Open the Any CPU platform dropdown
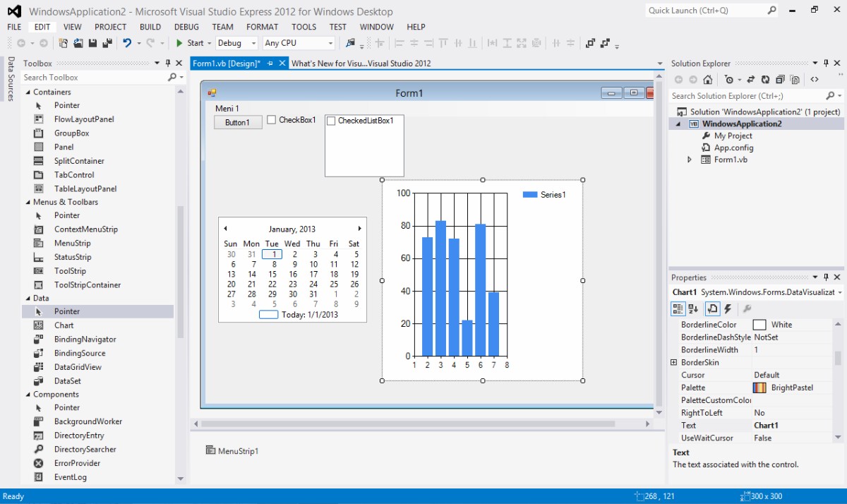Viewport: 847px width, 504px height. 330,43
